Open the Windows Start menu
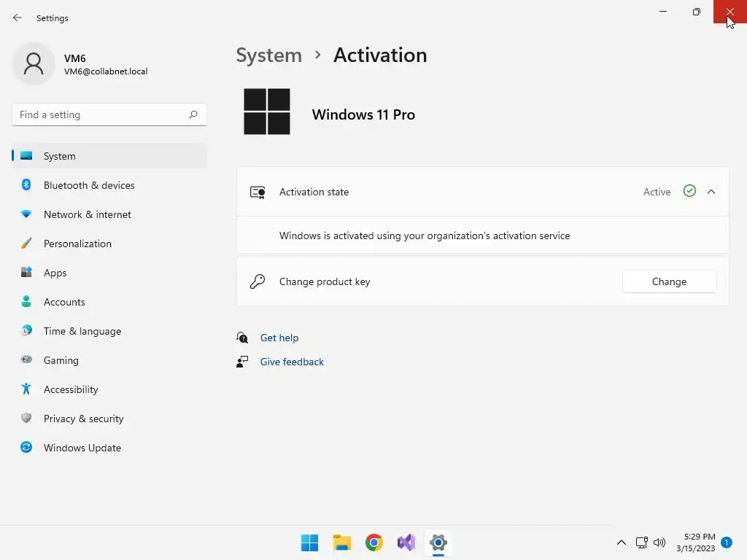 [x=309, y=542]
